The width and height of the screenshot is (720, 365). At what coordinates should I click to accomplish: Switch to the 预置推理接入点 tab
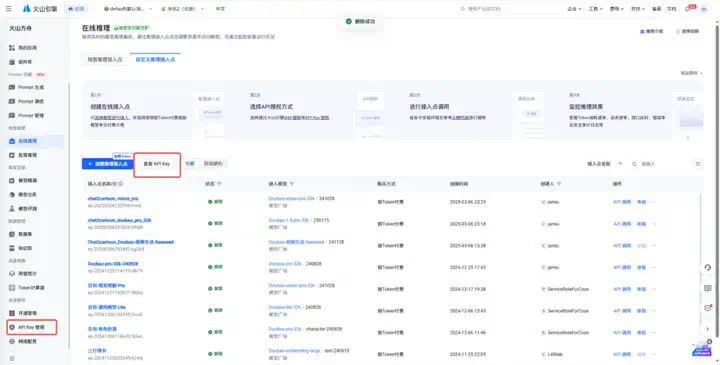105,60
